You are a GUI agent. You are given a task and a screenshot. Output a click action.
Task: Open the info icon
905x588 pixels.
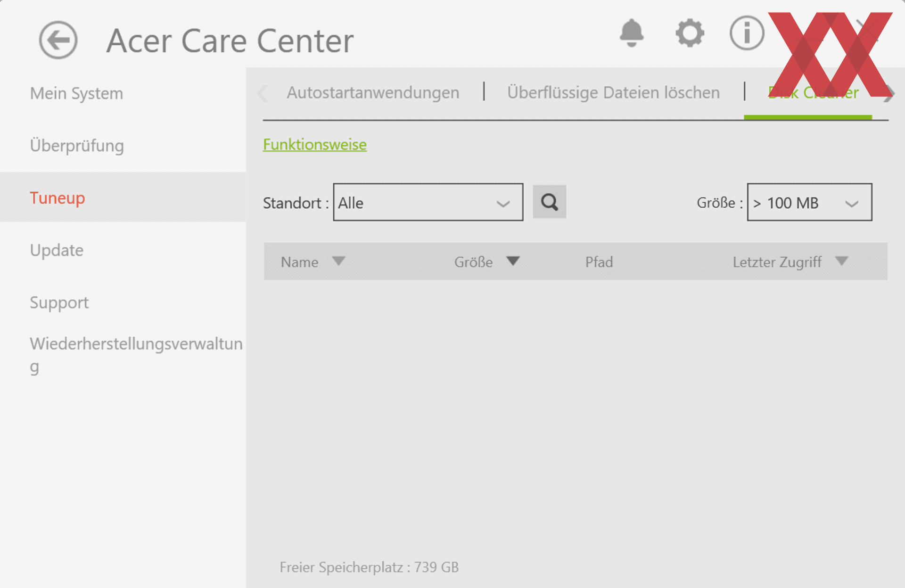[x=747, y=33]
